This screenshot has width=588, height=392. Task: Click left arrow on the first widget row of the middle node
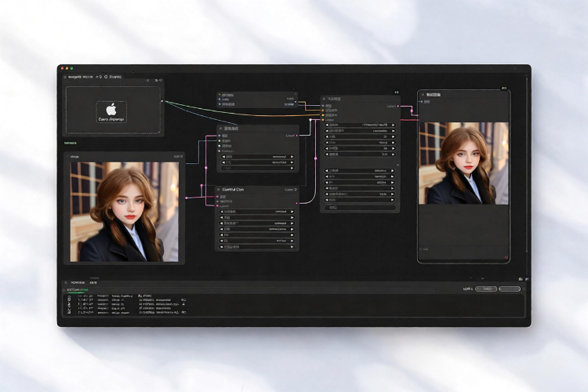(224, 157)
